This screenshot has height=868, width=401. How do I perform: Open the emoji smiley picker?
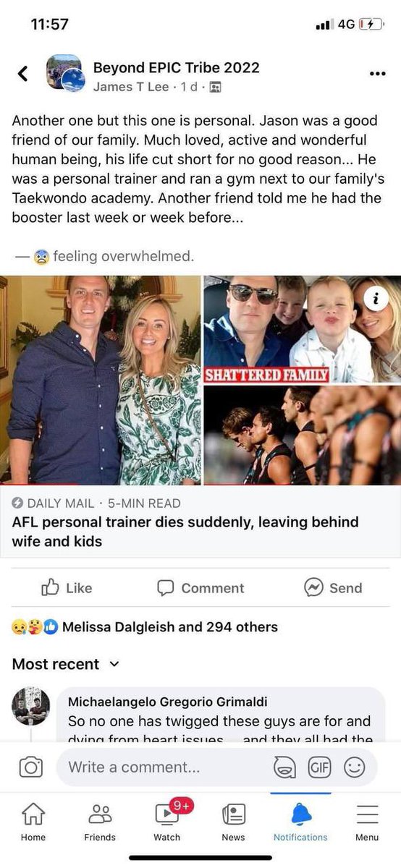(354, 767)
